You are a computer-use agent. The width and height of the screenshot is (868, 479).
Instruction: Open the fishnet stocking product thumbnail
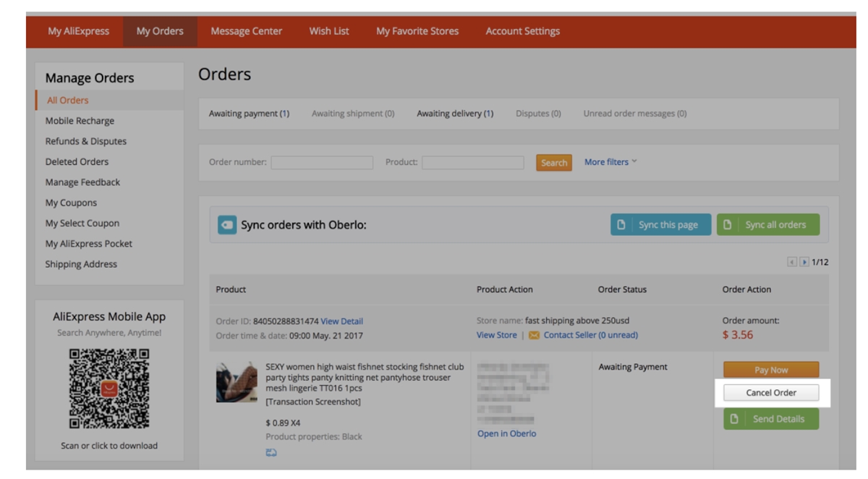[x=237, y=382]
